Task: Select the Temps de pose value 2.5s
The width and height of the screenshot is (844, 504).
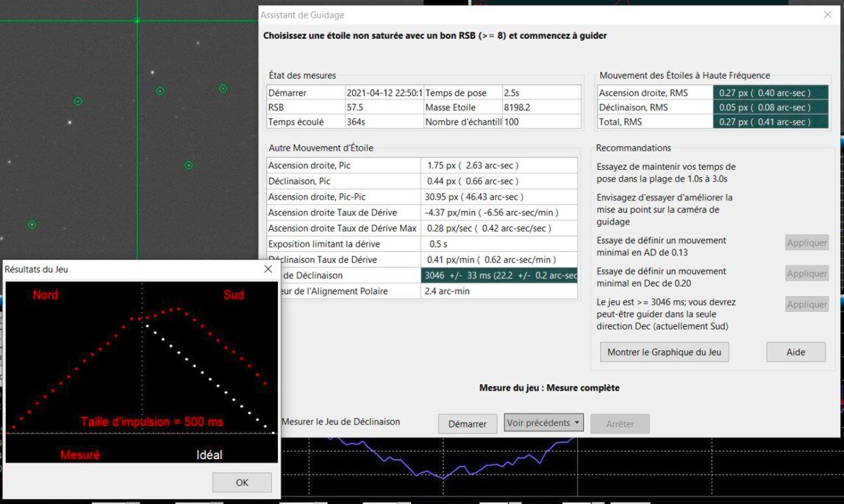Action: (542, 93)
